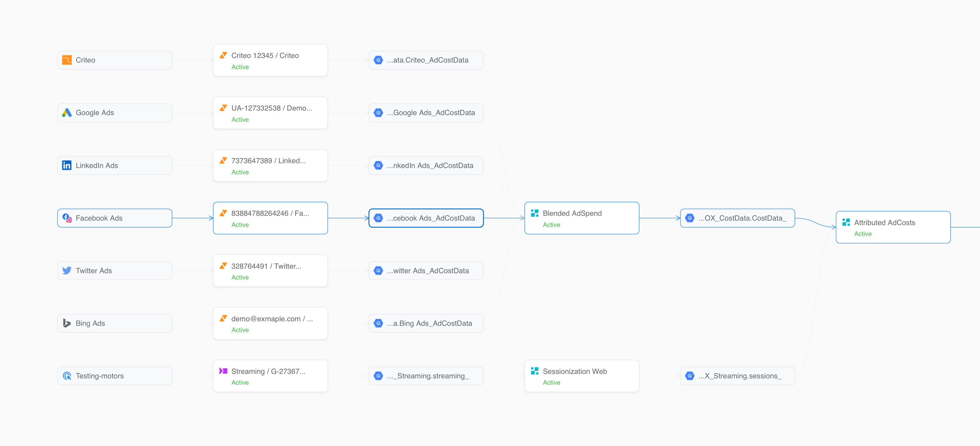Viewport: 980px width, 446px height.
Task: Select the ...OX_CostData.CostData_ table
Action: (x=737, y=218)
